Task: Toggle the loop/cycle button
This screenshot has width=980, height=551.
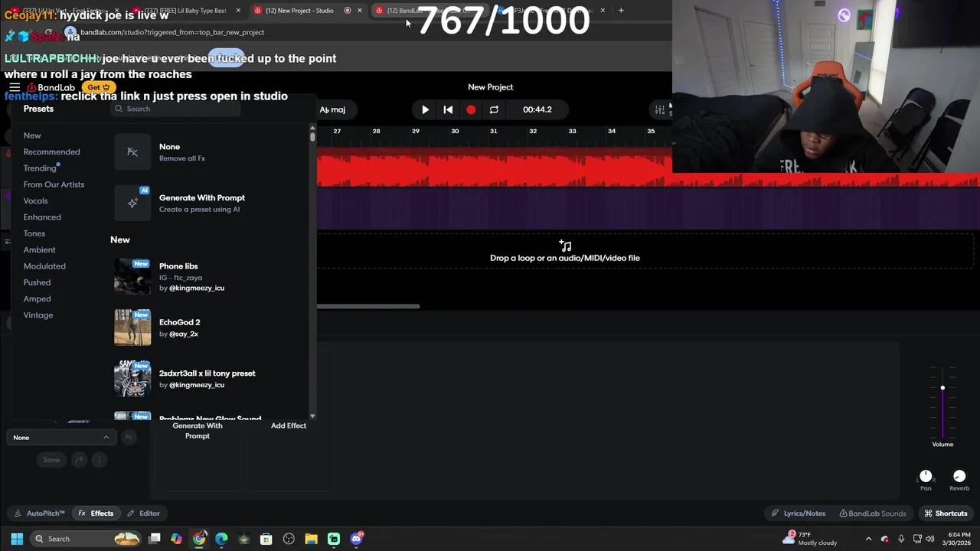Action: 494,109
